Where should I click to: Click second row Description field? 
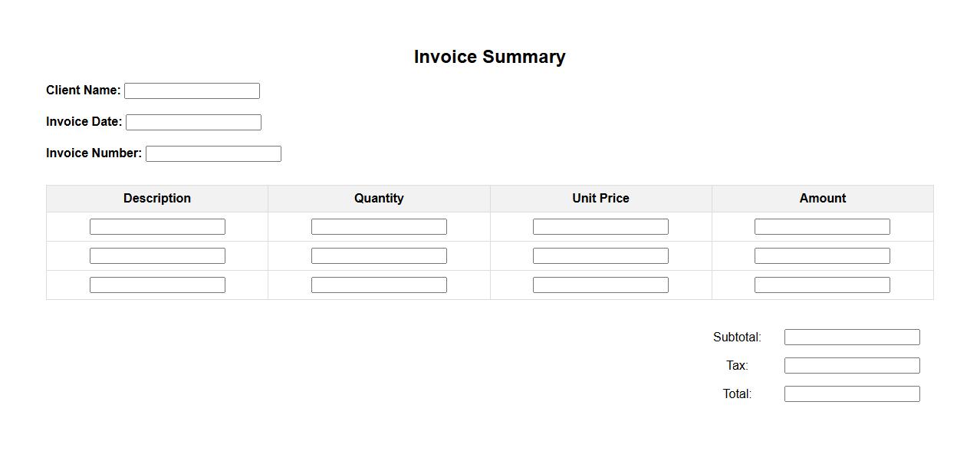[x=157, y=255]
